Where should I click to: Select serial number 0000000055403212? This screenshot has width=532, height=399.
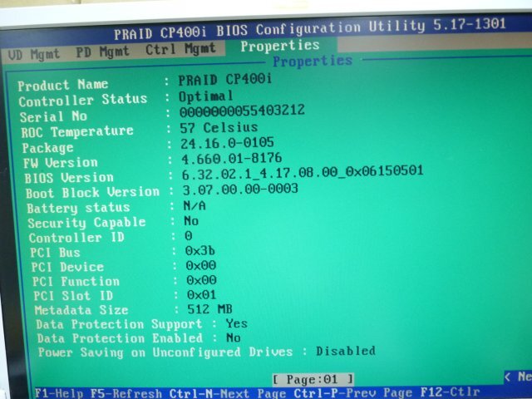click(242, 111)
